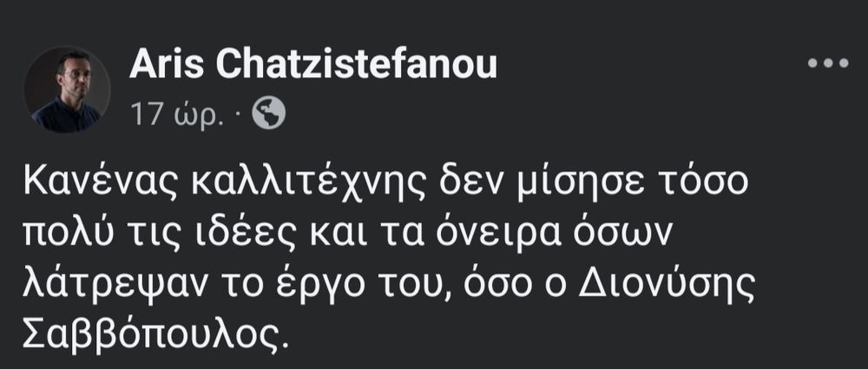868x369 pixels.
Task: Visit the Aris Chatzistefanou profile name link
Action: [x=312, y=63]
